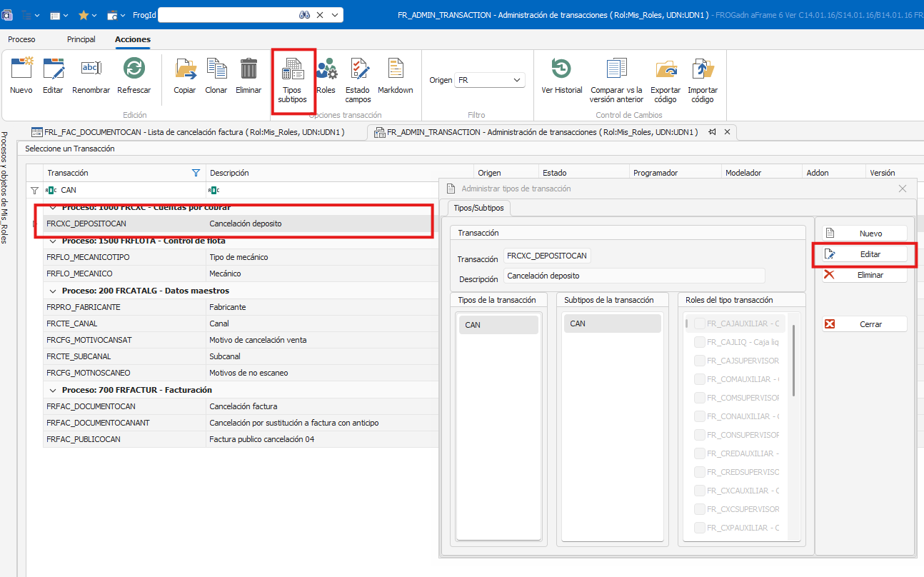Click the Eliminar trash can icon

click(248, 70)
